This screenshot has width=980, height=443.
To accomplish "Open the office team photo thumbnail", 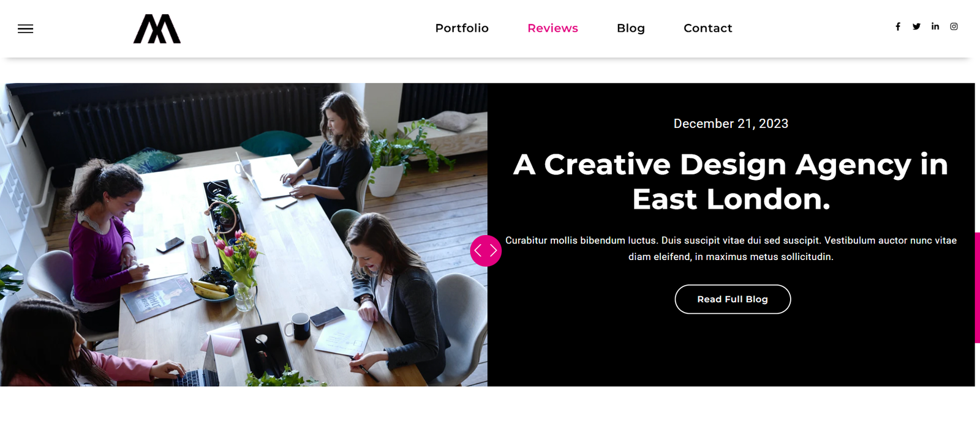I will click(244, 234).
